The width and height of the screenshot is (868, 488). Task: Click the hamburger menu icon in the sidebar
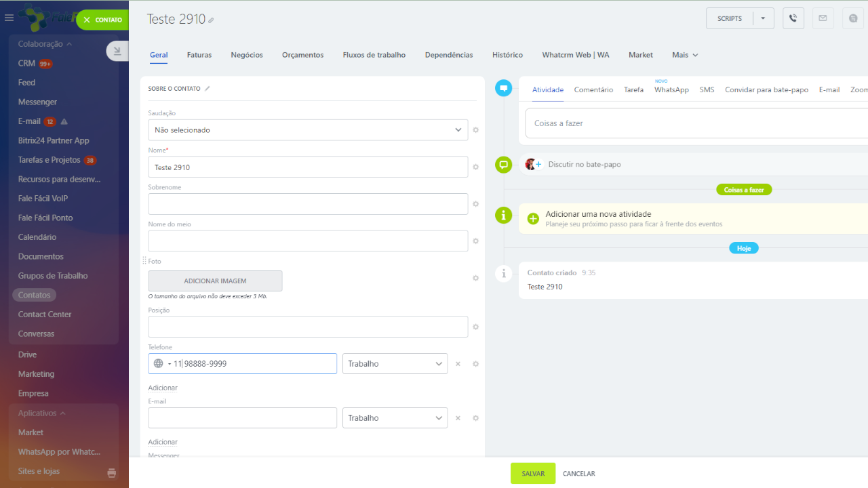[9, 18]
